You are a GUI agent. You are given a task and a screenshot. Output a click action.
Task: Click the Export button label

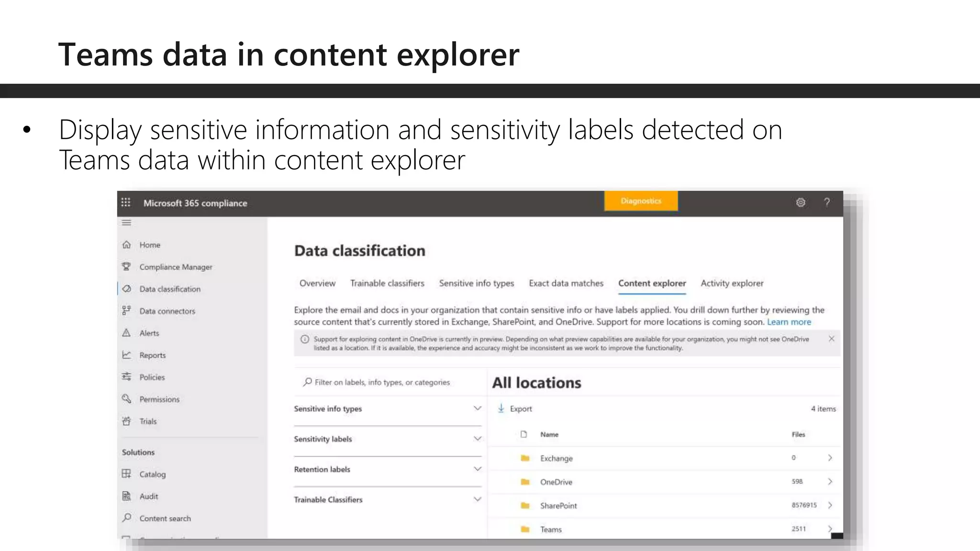521,409
